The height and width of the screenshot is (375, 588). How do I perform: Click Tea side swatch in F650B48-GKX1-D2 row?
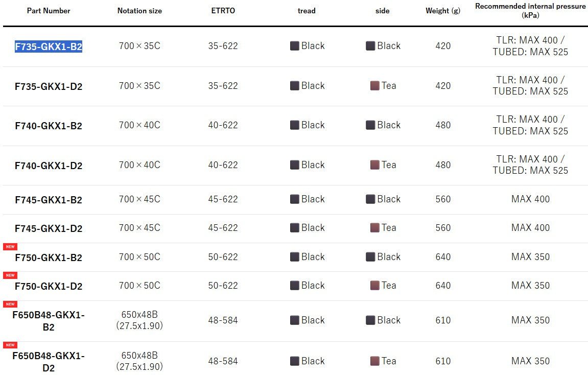tap(374, 361)
